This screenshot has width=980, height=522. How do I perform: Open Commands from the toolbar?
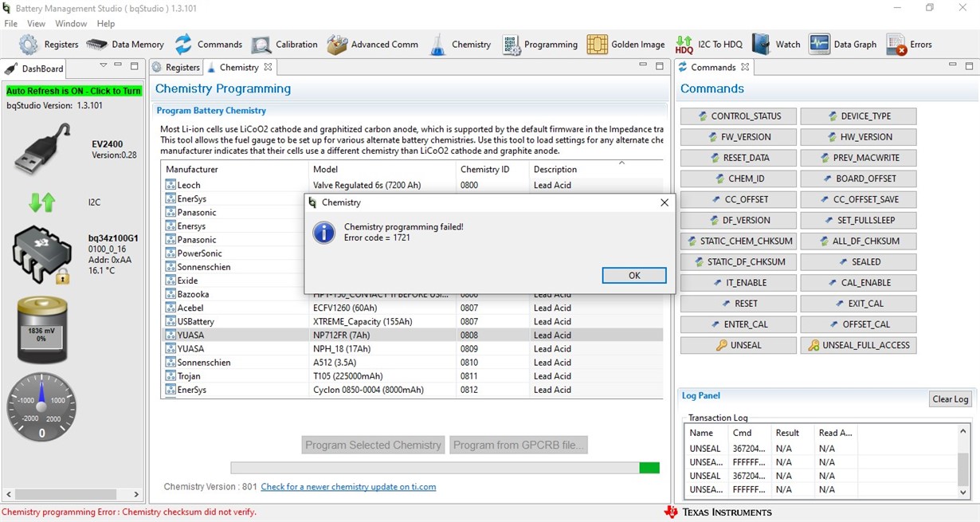pyautogui.click(x=208, y=45)
